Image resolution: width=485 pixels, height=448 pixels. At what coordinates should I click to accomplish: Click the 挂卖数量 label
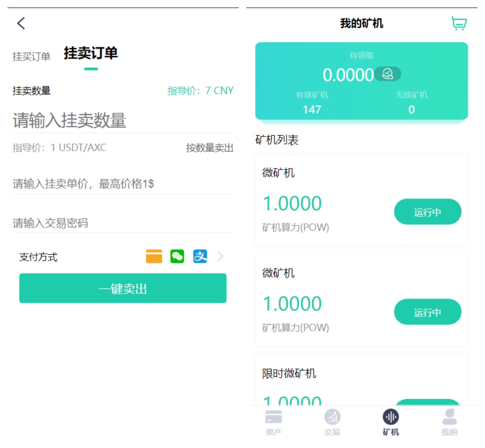pyautogui.click(x=32, y=91)
